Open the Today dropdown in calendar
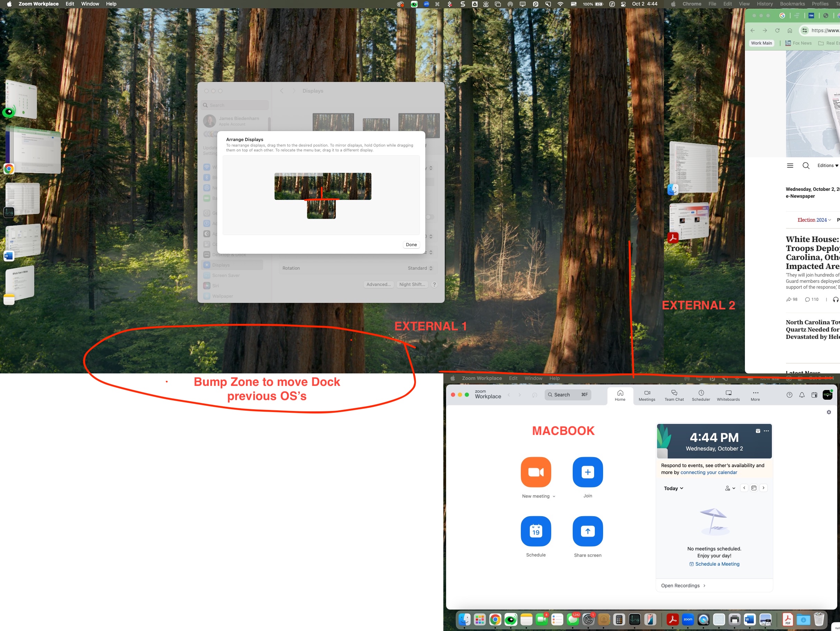Image resolution: width=840 pixels, height=631 pixels. coord(673,488)
